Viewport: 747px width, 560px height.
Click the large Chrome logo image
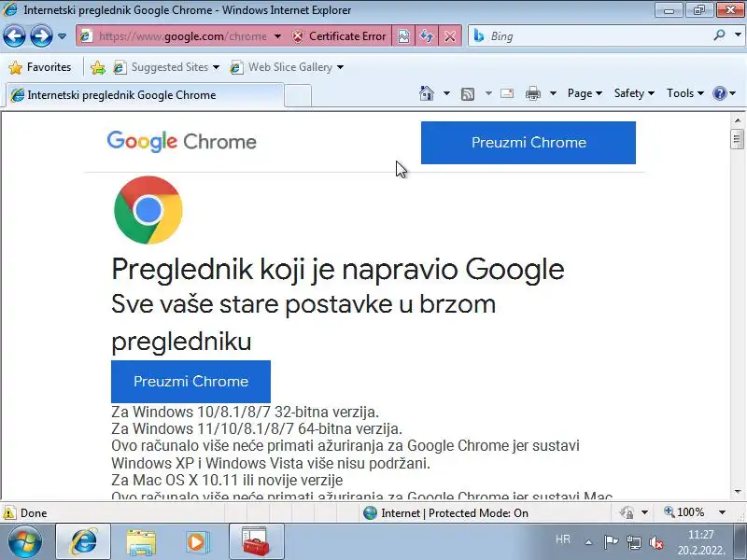tap(148, 210)
